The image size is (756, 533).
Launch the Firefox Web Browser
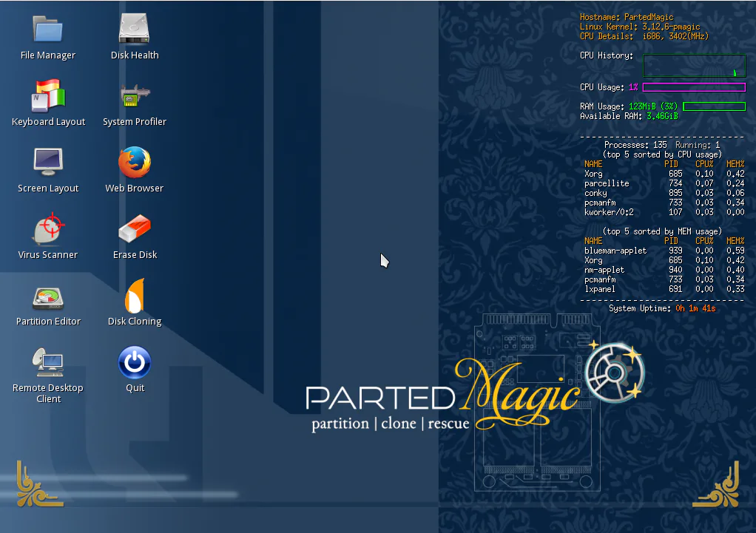pyautogui.click(x=134, y=161)
